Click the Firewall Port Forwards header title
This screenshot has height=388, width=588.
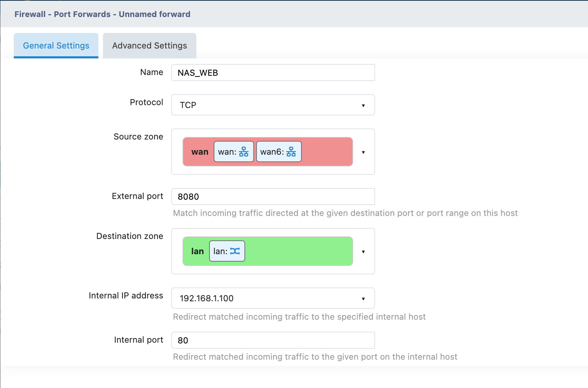(x=102, y=14)
